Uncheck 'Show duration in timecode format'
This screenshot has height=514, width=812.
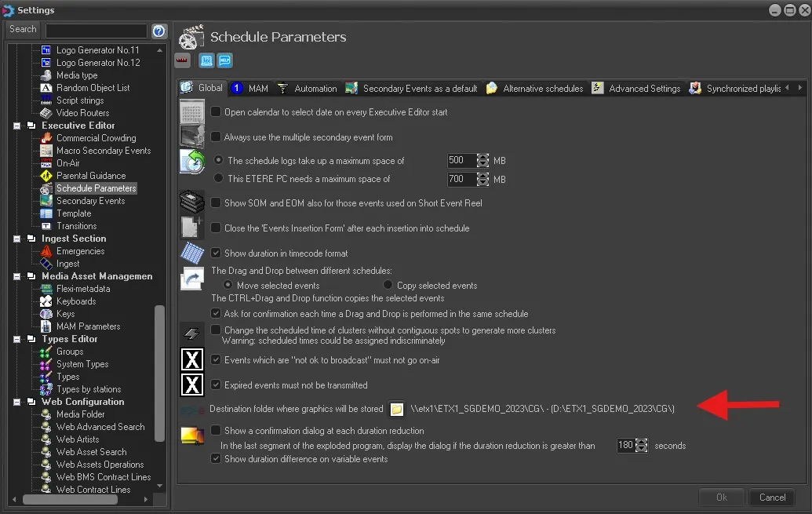[216, 253]
